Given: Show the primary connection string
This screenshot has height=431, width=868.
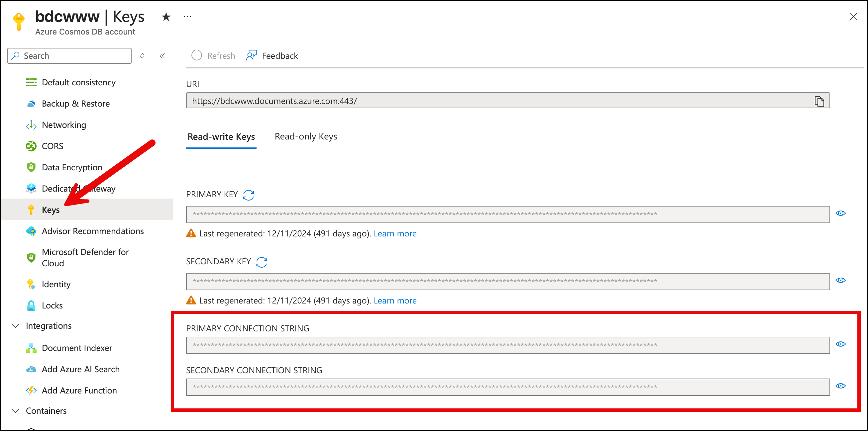Looking at the screenshot, I should tap(840, 344).
